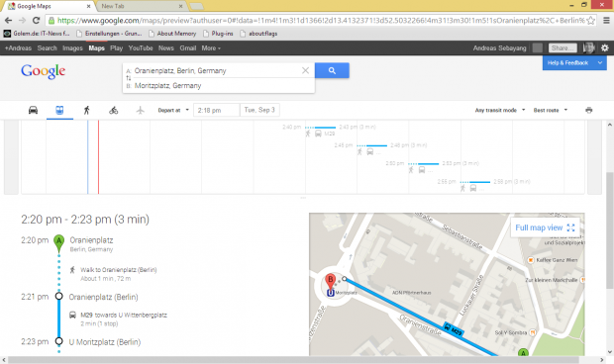The height and width of the screenshot is (364, 614).
Task: Open Plug-ins bookmark
Action: pyautogui.click(x=218, y=34)
